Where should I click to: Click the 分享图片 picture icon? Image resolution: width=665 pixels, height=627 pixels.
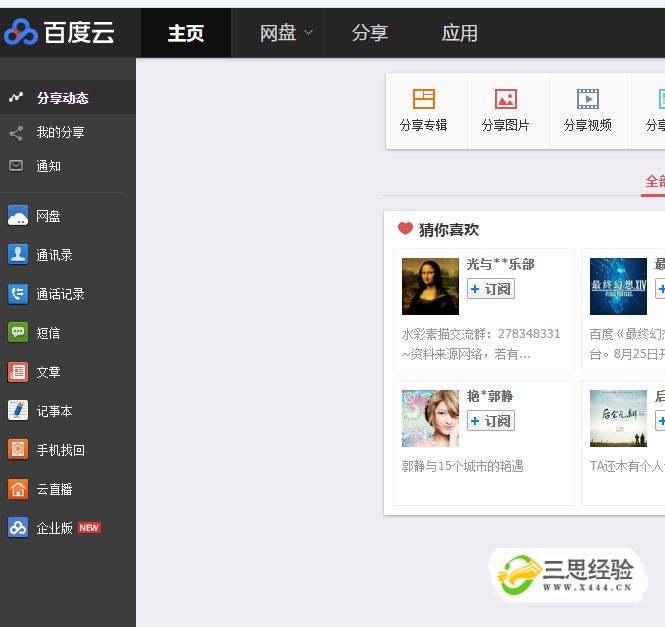[x=506, y=99]
